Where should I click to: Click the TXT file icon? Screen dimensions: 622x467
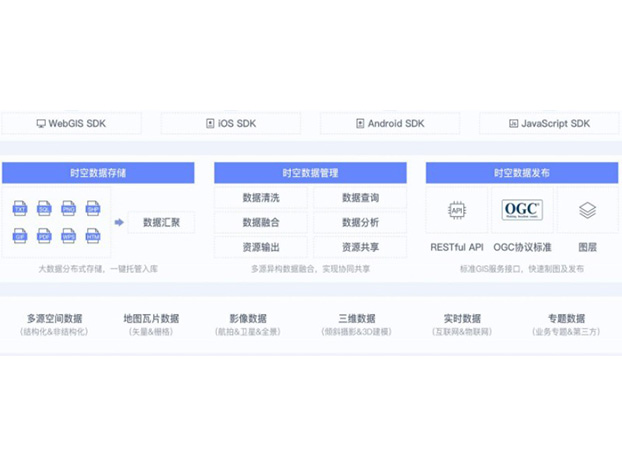coord(20,208)
